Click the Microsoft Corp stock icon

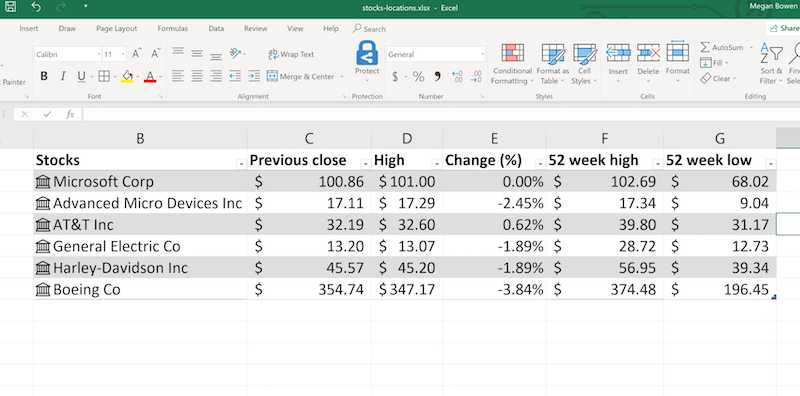coord(43,182)
